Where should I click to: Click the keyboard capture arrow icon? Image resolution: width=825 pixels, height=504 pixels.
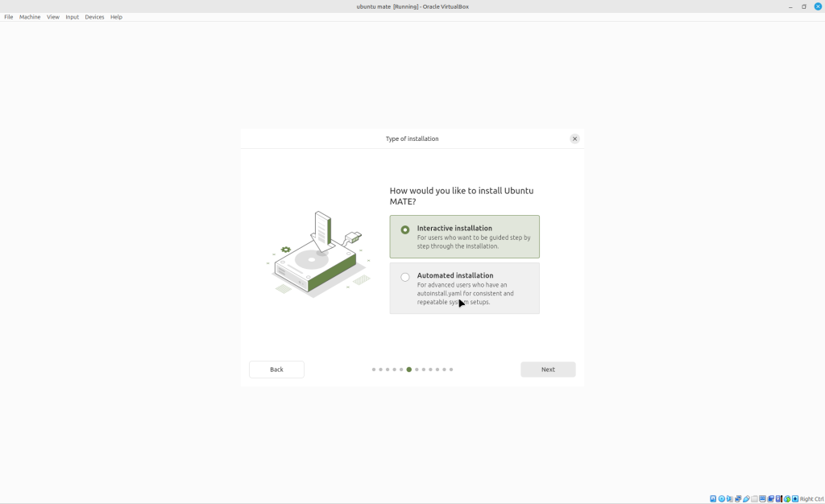(x=795, y=498)
